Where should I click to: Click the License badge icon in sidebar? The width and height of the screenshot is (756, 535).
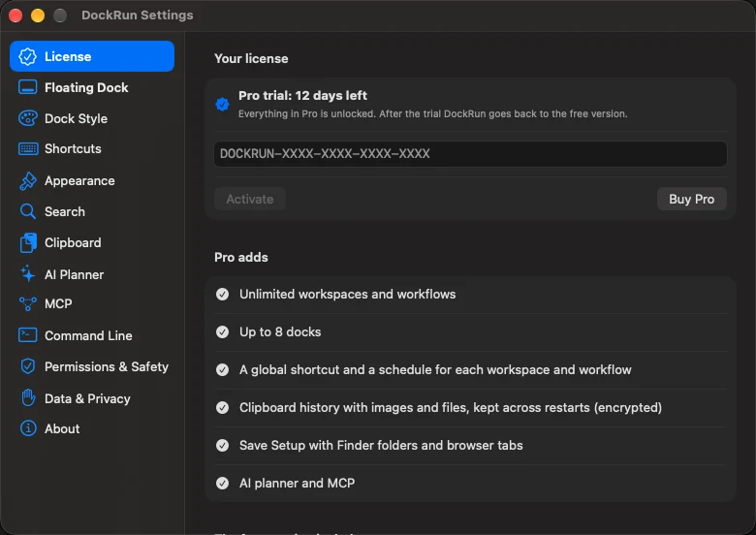click(x=27, y=56)
